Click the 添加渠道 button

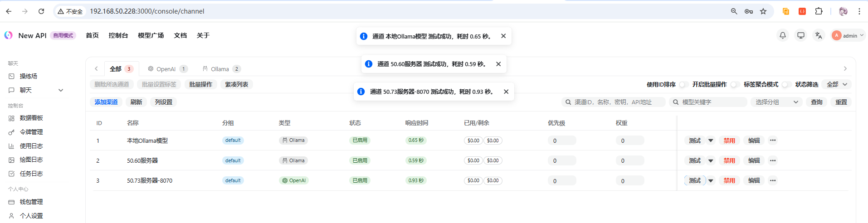click(106, 102)
